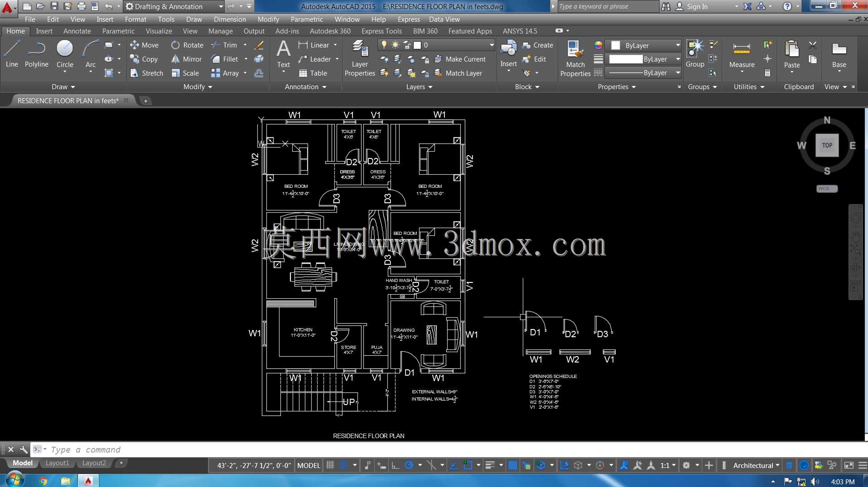
Task: Toggle lineweight display in status bar
Action: (490, 465)
